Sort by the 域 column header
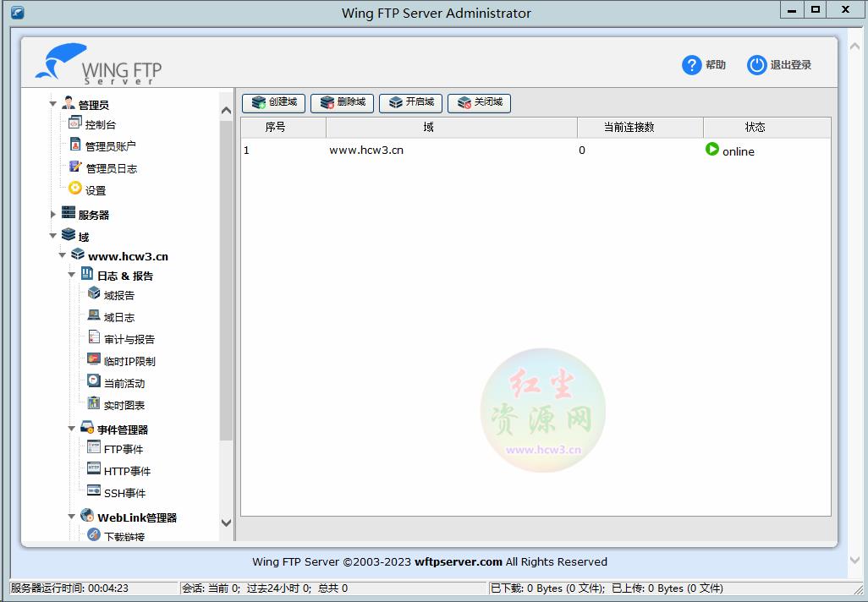Screen dimensions: 868x602 (452, 128)
